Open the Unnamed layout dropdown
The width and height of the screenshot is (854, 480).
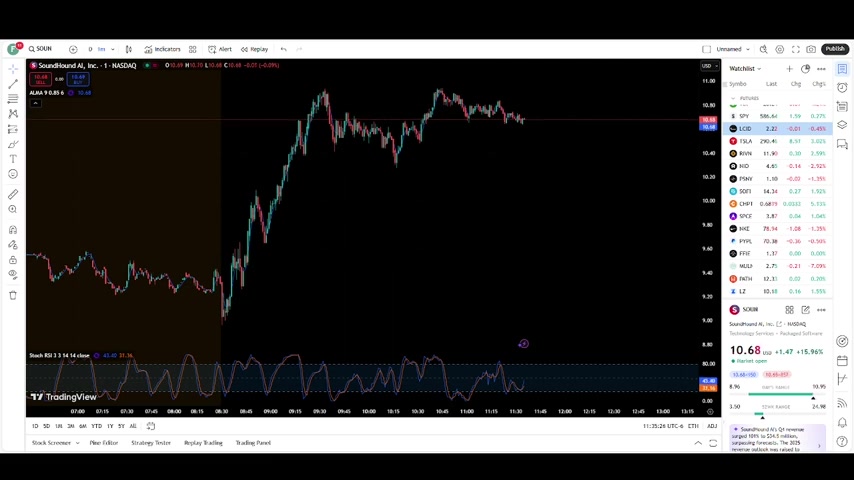point(733,49)
